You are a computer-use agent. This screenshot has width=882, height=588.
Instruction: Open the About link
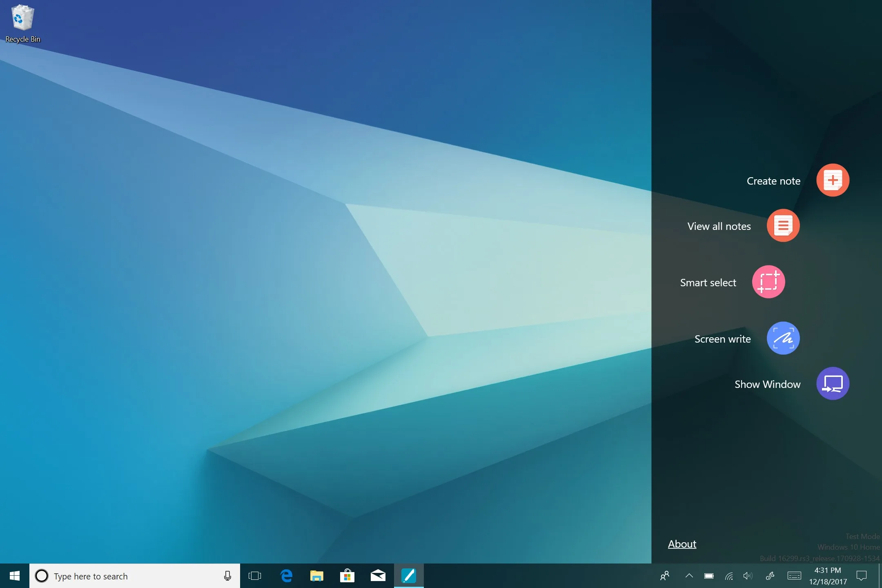(x=682, y=544)
